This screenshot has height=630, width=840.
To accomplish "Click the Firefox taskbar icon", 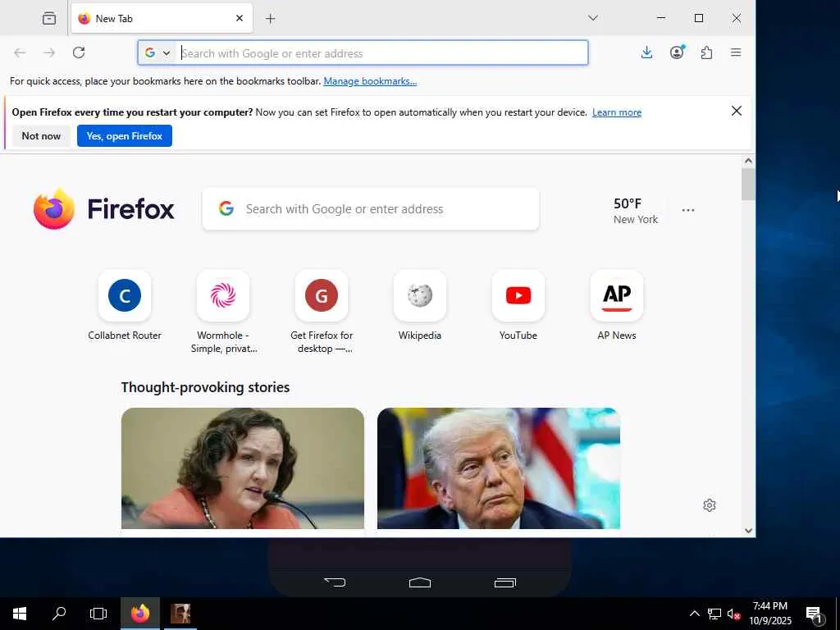I will coord(140,614).
